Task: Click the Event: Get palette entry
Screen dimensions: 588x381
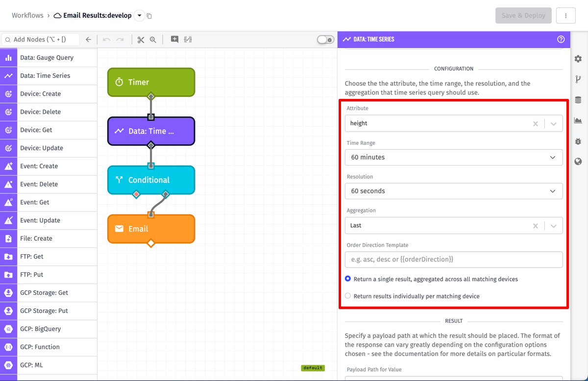Action: coord(49,202)
